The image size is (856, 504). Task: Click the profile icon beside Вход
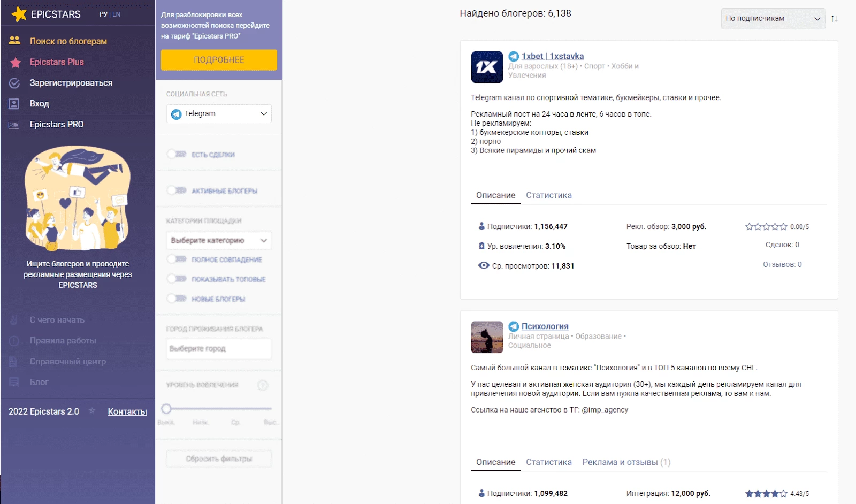(x=14, y=104)
